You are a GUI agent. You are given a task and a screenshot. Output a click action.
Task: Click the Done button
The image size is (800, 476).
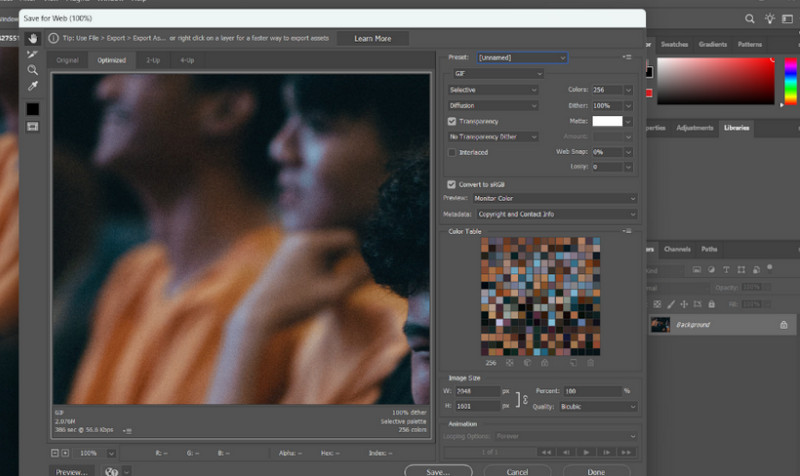coord(596,471)
